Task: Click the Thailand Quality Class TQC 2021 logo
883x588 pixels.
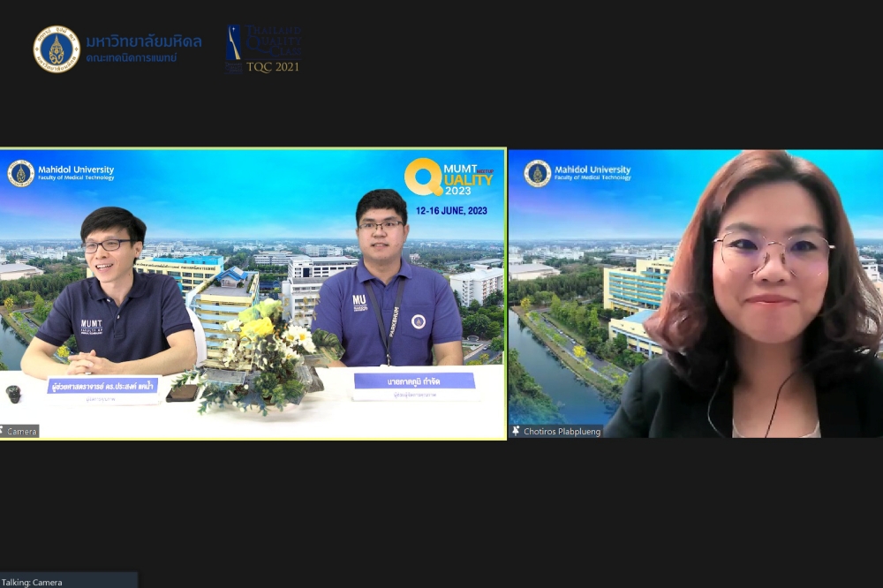Action: tap(263, 49)
